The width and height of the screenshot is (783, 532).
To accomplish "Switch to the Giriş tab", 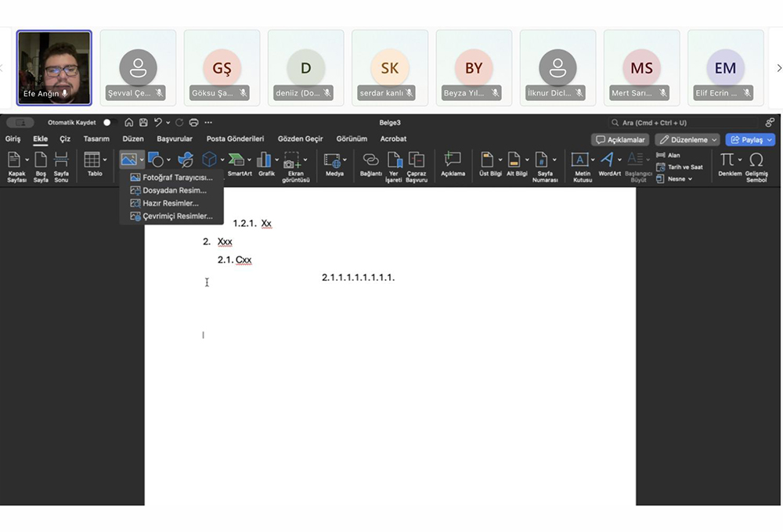I will click(x=13, y=138).
